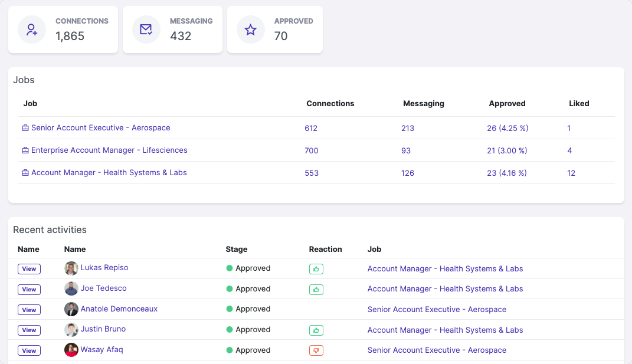Click View for Lukas Repiso
Screen dimensions: 632x364
[x=29, y=268]
